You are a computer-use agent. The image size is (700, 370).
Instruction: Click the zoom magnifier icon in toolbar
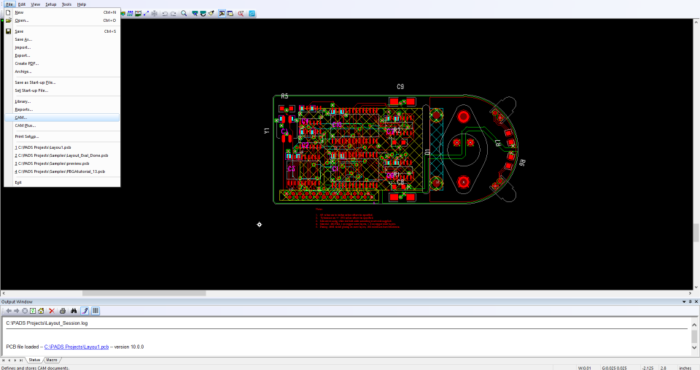coord(183,13)
